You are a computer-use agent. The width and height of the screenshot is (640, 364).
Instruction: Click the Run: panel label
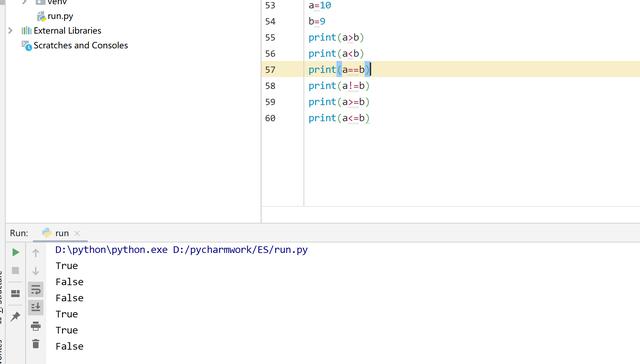pos(19,233)
